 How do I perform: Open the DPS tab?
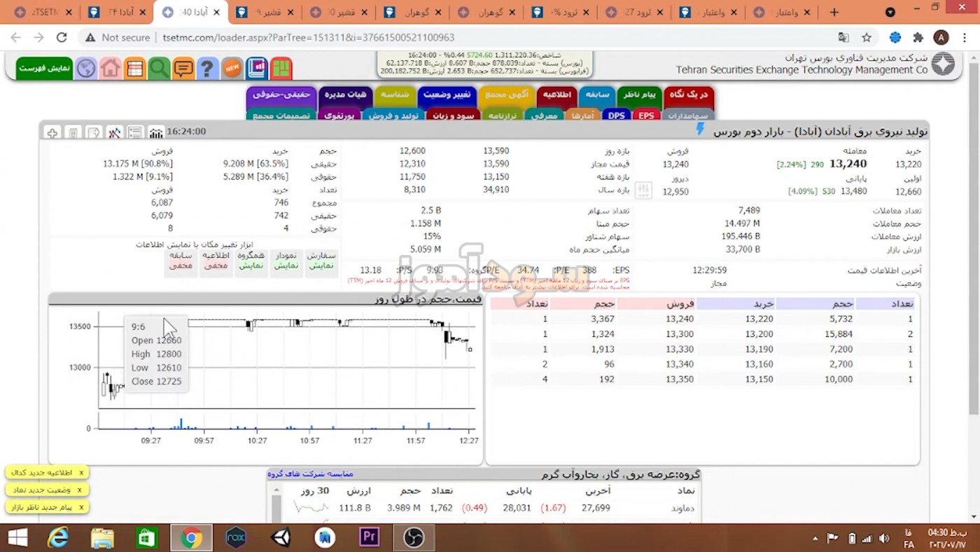pyautogui.click(x=616, y=116)
